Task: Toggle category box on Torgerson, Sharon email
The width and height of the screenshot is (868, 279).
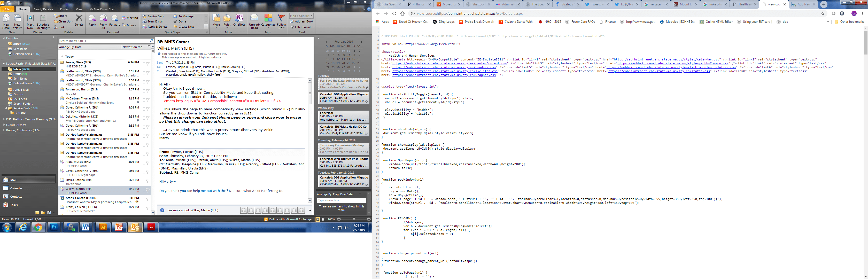Action: click(x=144, y=91)
